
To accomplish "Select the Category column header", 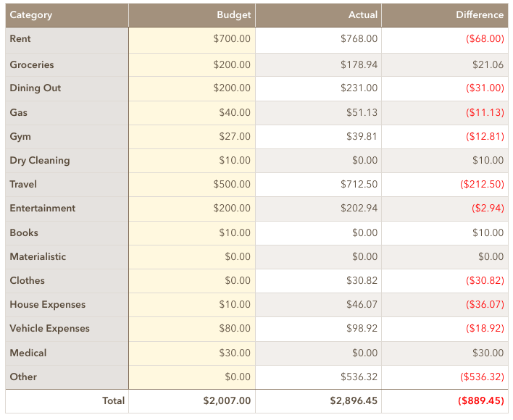I will tap(67, 15).
